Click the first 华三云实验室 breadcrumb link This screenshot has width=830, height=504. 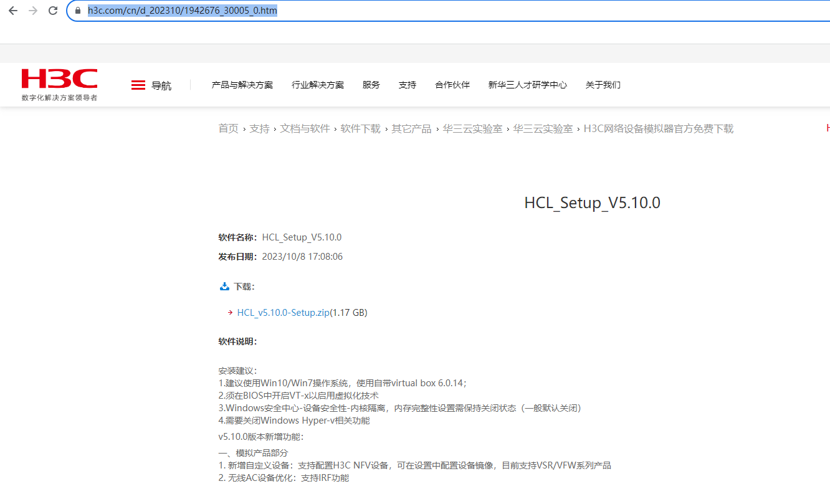[472, 128]
